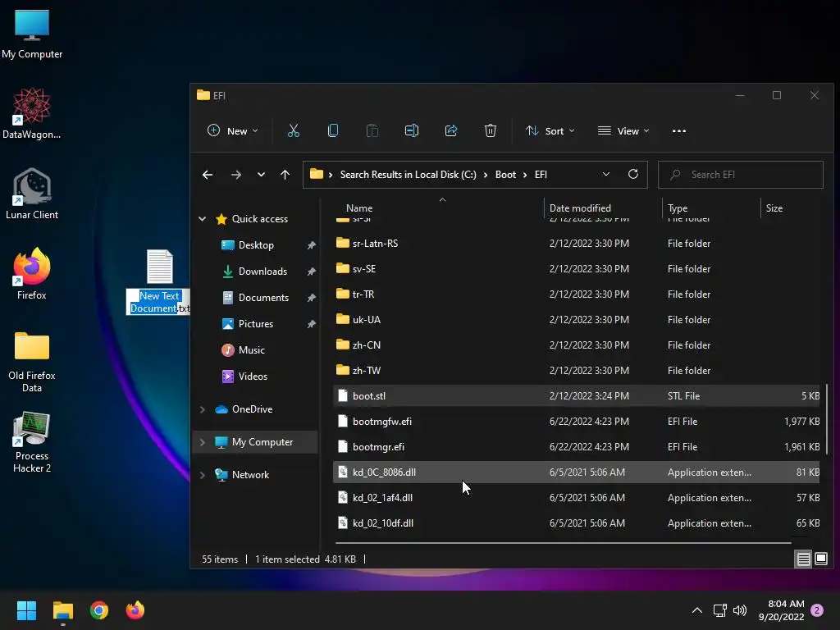
Task: Click the Search EFI input field
Action: 741,175
